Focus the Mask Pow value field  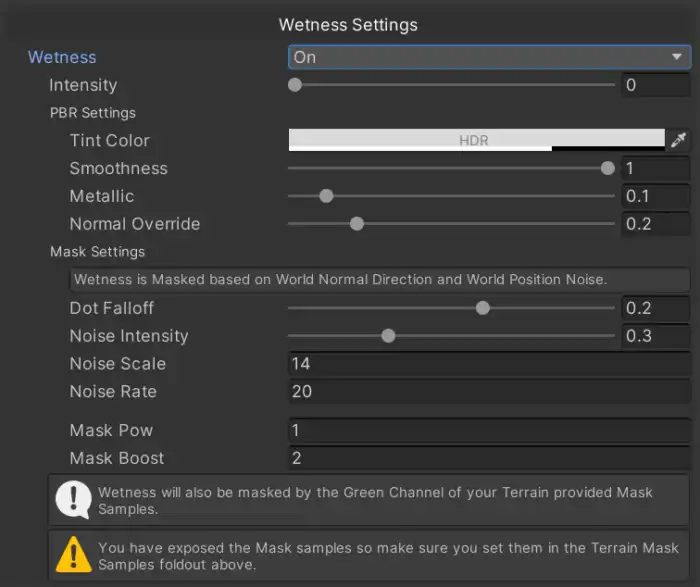(488, 431)
